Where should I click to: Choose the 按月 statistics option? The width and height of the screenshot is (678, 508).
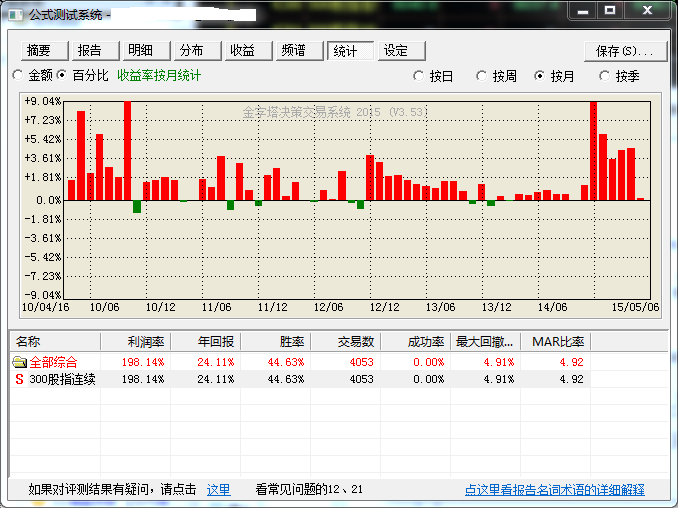(540, 76)
